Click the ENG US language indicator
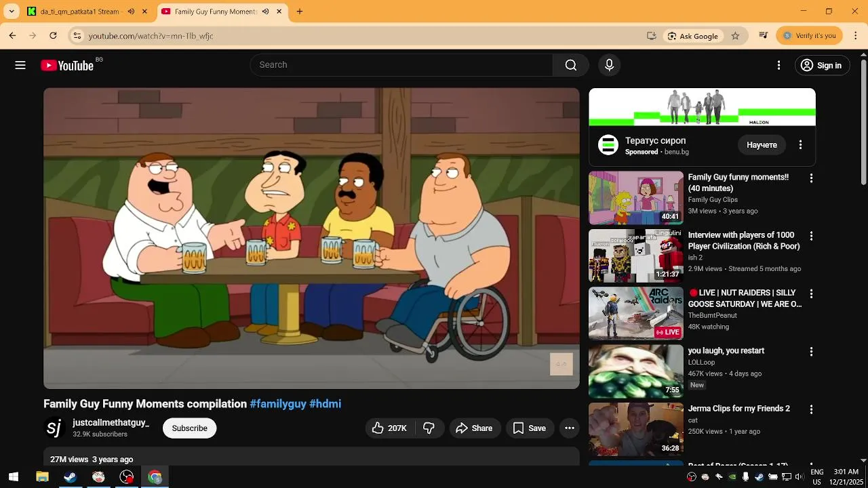This screenshot has width=868, height=488. [817, 477]
